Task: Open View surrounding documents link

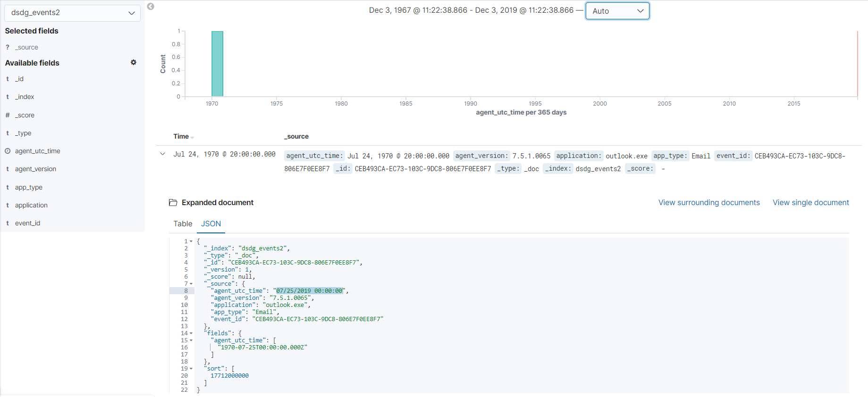Action: tap(709, 203)
